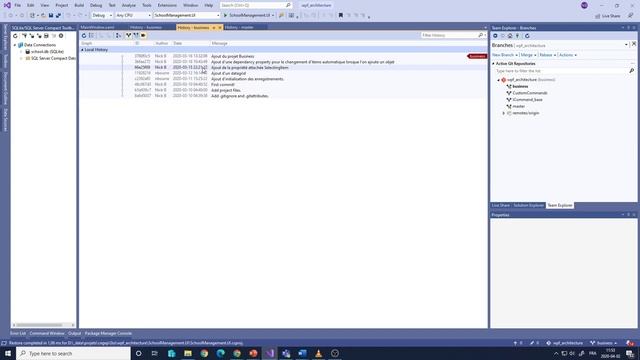640x360 pixels.
Task: Open the New Branch dropdown
Action: 505,55
